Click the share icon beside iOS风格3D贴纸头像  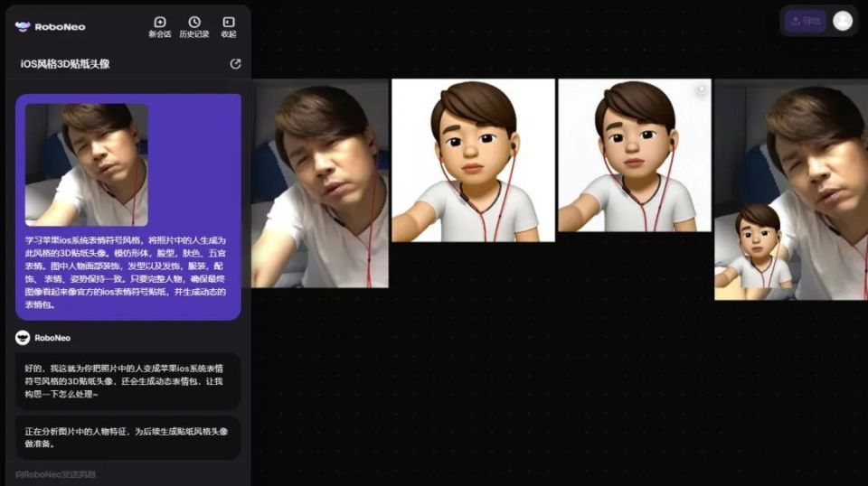click(235, 63)
